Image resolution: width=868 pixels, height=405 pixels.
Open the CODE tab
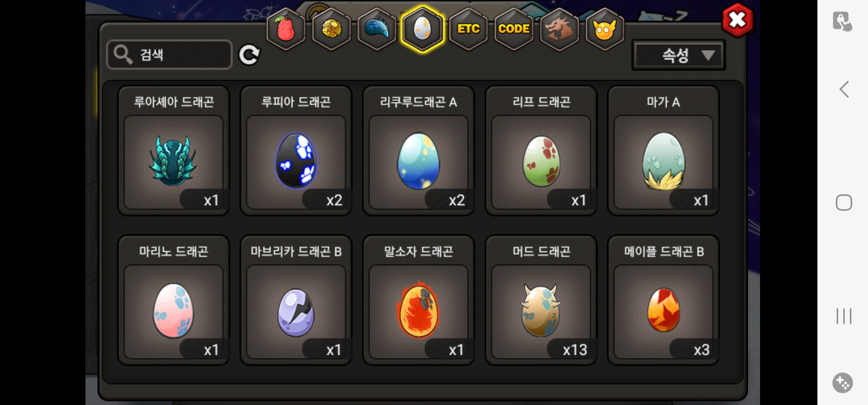pos(513,29)
